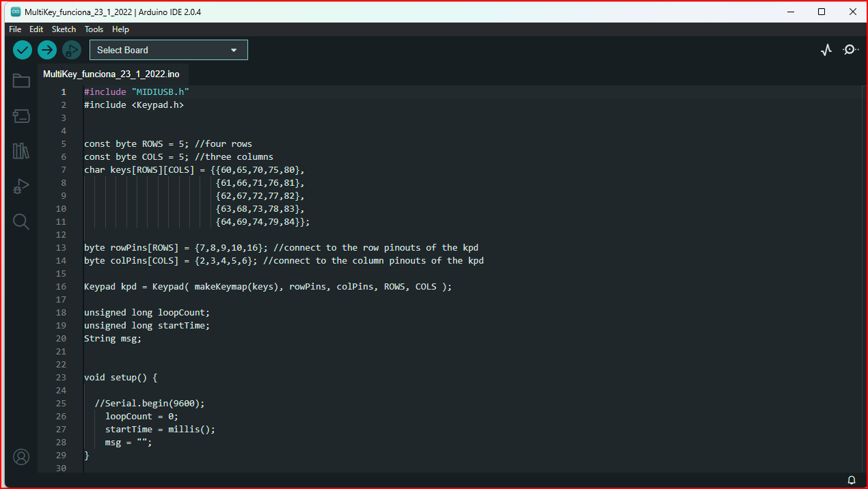The width and height of the screenshot is (868, 489).
Task: Select the MultiKey_funciona_23_1_2022.ino tab
Action: pyautogui.click(x=111, y=74)
